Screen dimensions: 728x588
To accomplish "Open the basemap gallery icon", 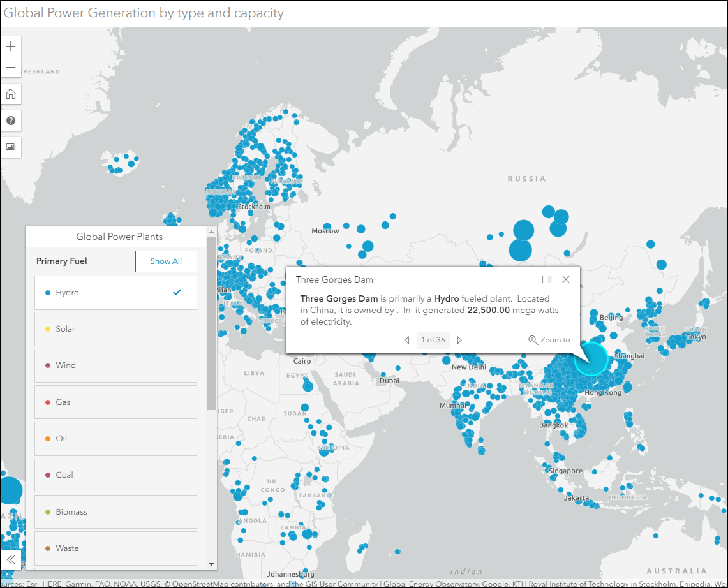I will (x=11, y=147).
